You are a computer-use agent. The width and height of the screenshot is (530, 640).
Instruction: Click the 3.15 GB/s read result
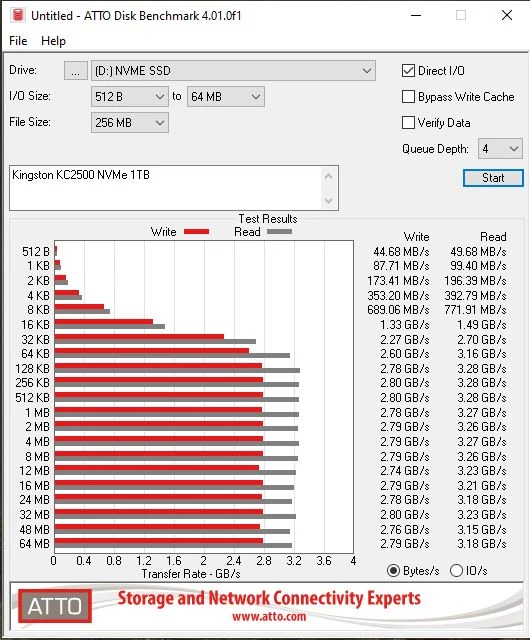(482, 530)
